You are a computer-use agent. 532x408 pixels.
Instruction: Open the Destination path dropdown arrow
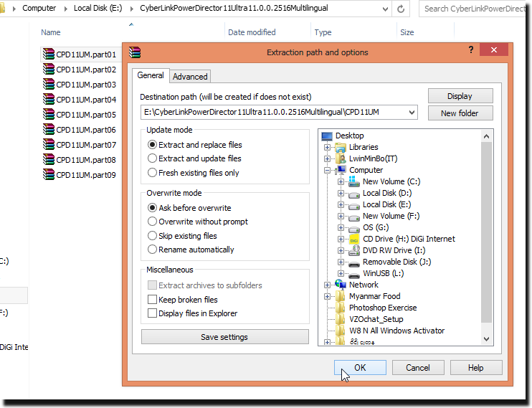pyautogui.click(x=412, y=113)
